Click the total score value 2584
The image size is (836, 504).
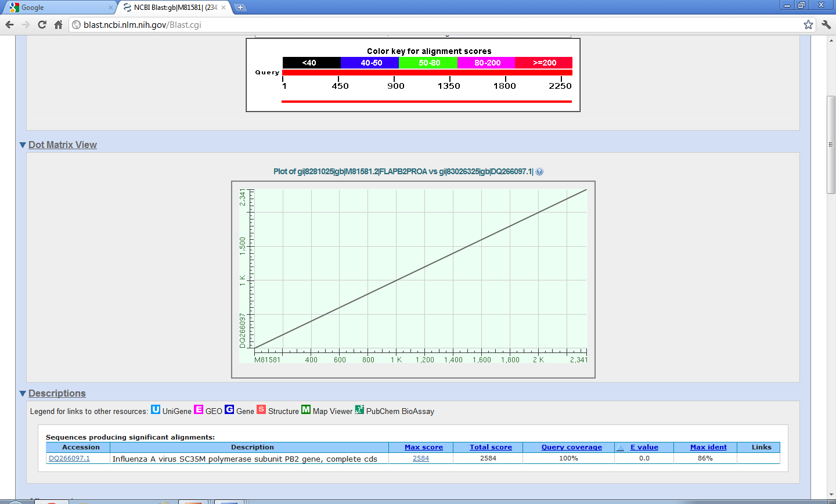pyautogui.click(x=488, y=458)
